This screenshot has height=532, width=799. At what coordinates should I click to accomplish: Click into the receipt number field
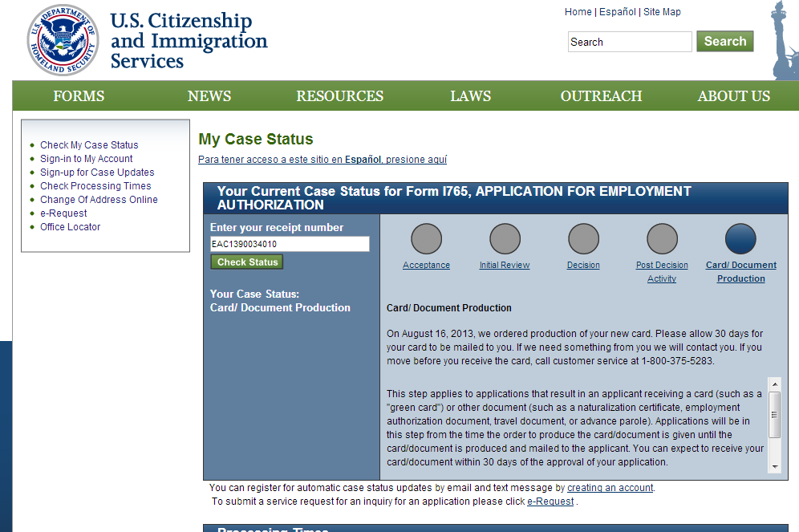point(290,244)
